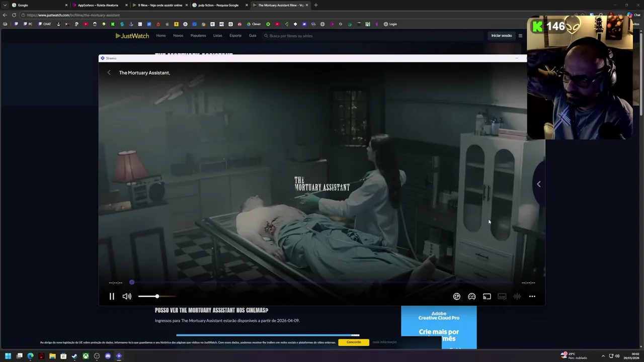
Task: Open the three-dots more options menu
Action: (532, 297)
